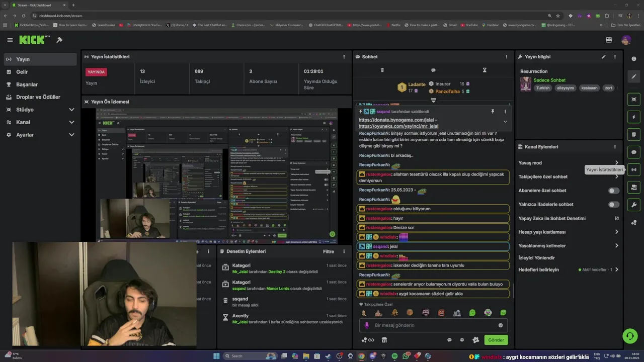Open Droplar ve Ödüller in the sidebar
The width and height of the screenshot is (644, 362).
41,97
